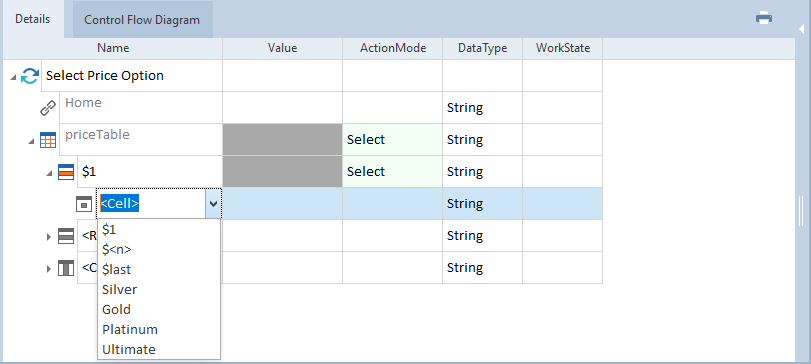This screenshot has width=811, height=364.
Task: Click the Cell item icon
Action: point(84,204)
